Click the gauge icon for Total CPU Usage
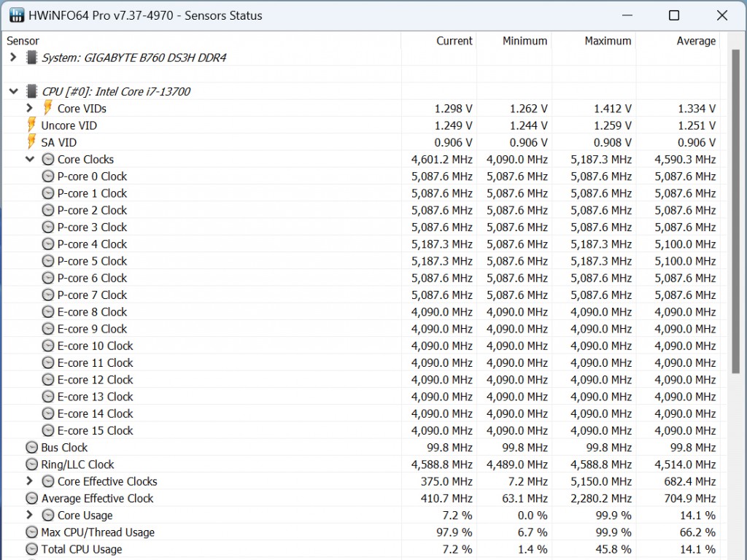Screen dimensions: 747x560 [31, 549]
